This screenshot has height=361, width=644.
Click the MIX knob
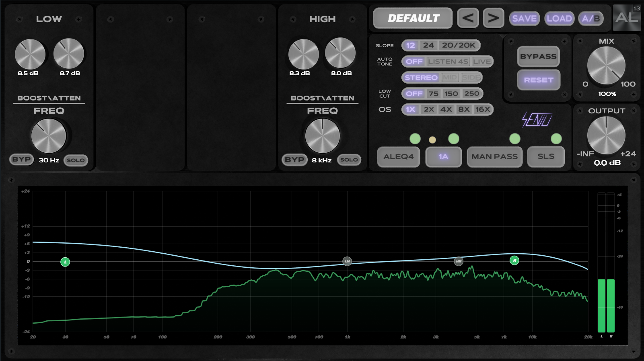[606, 66]
